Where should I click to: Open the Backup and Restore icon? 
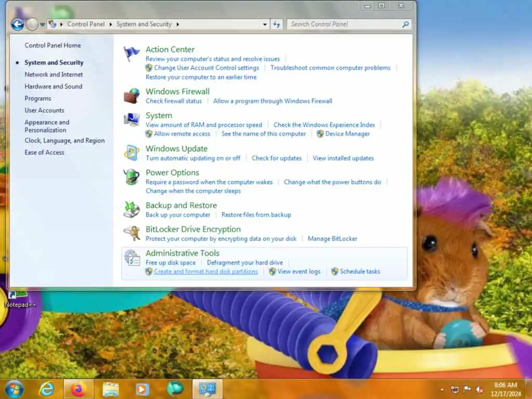131,209
